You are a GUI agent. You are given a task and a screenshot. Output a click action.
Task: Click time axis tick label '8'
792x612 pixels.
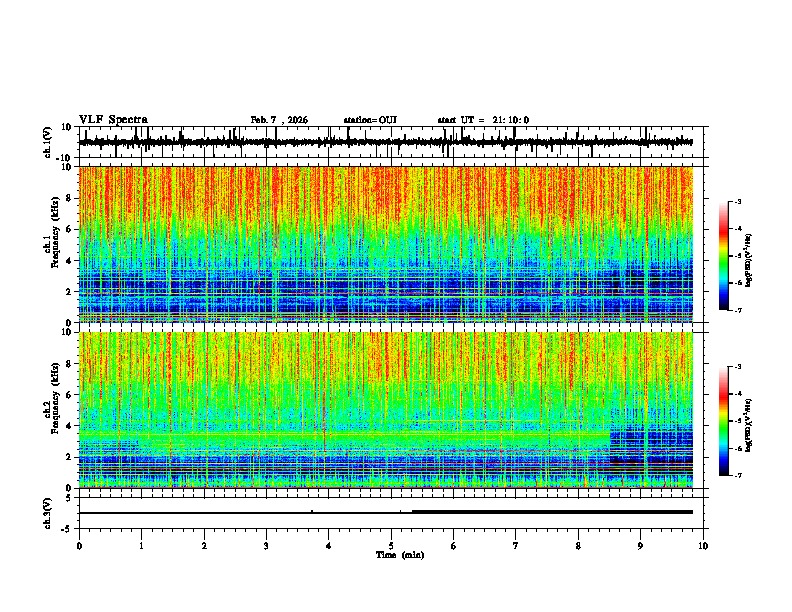click(x=578, y=546)
